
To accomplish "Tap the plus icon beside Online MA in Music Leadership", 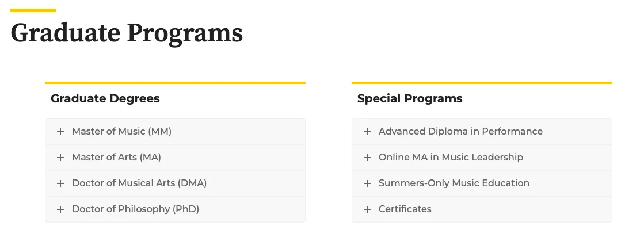I will click(x=367, y=158).
